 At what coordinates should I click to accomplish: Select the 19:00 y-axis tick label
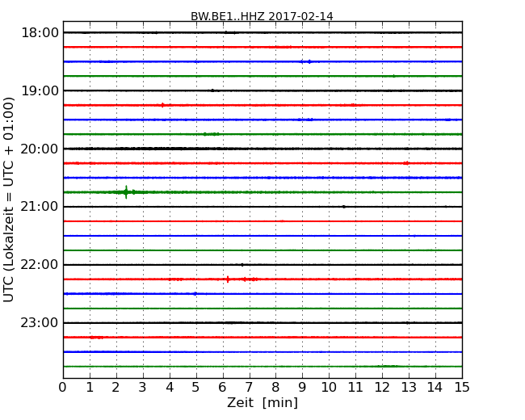(40, 90)
